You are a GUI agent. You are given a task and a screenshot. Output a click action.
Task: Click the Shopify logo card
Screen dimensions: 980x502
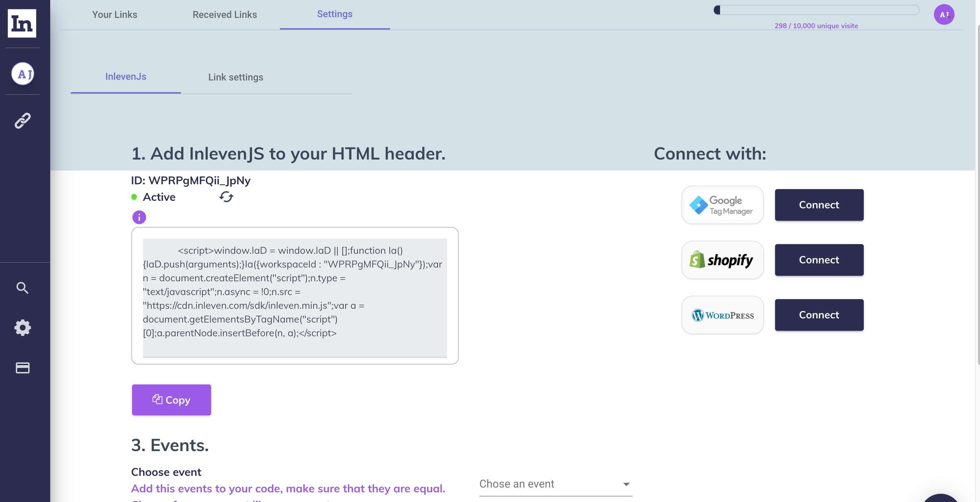(722, 260)
